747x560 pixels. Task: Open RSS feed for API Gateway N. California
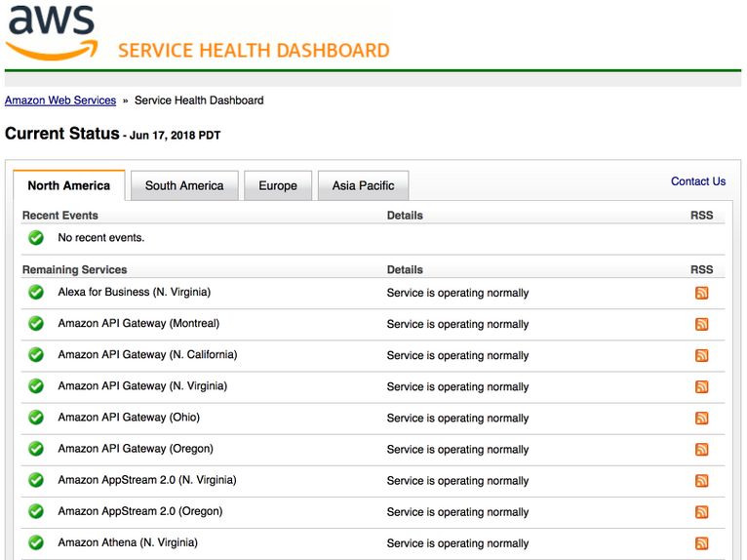coord(701,355)
